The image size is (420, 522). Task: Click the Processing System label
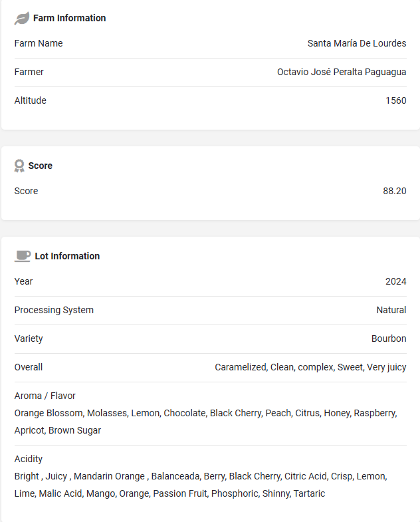coord(54,310)
